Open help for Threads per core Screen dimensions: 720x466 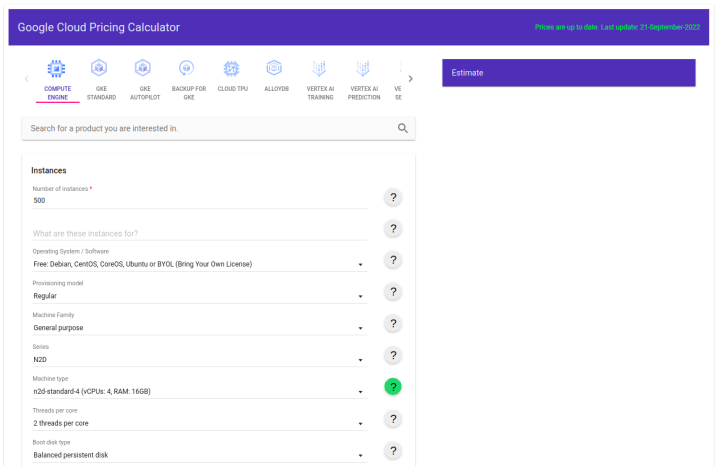393,419
